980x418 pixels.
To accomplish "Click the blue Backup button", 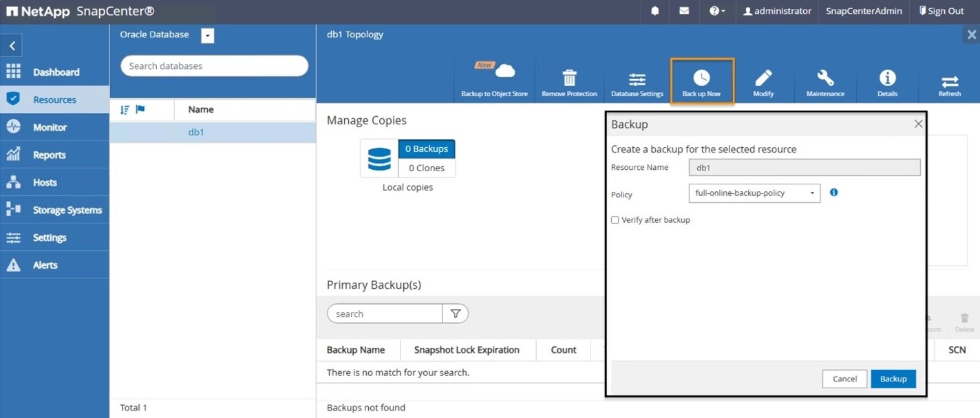I will click(x=893, y=379).
